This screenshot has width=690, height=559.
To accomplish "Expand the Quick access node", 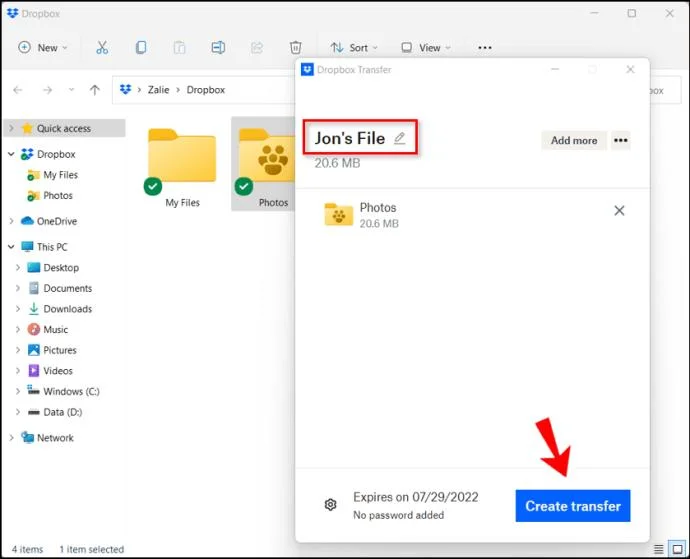I will click(x=11, y=129).
